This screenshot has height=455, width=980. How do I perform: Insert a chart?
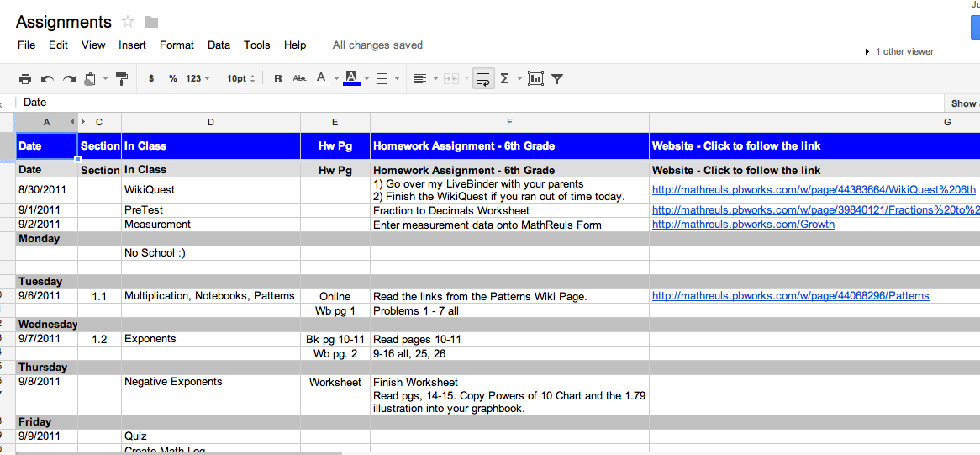pyautogui.click(x=535, y=79)
